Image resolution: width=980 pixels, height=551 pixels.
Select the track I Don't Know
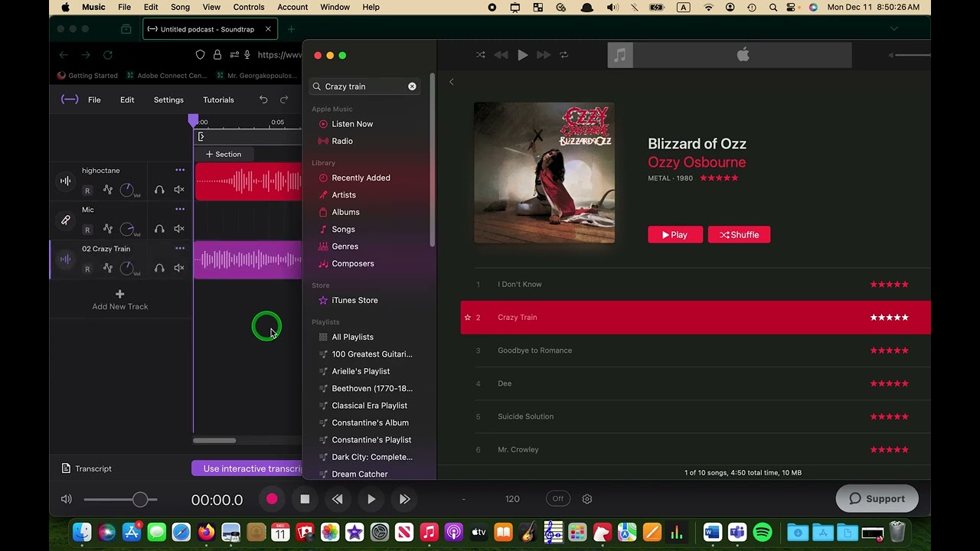[x=695, y=285]
